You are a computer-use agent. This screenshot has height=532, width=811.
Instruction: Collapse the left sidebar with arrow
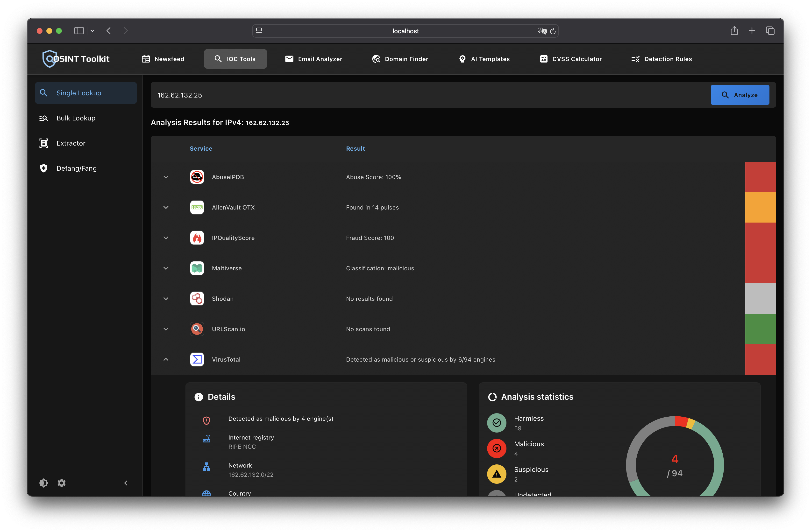126,483
